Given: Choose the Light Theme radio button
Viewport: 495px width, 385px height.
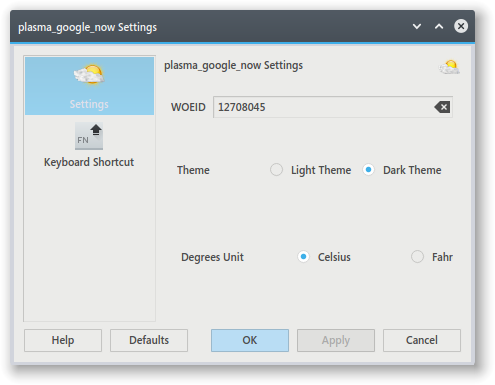Looking at the screenshot, I should 276,170.
